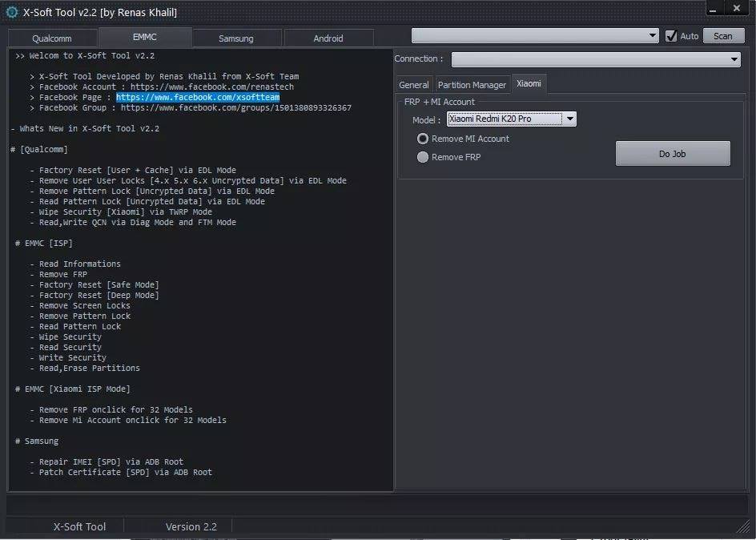The image size is (756, 540).
Task: Click the Do Job button
Action: 673,154
